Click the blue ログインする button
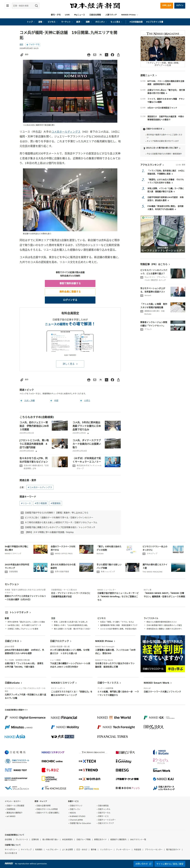Screen dimensions: 190x868 coord(70,300)
